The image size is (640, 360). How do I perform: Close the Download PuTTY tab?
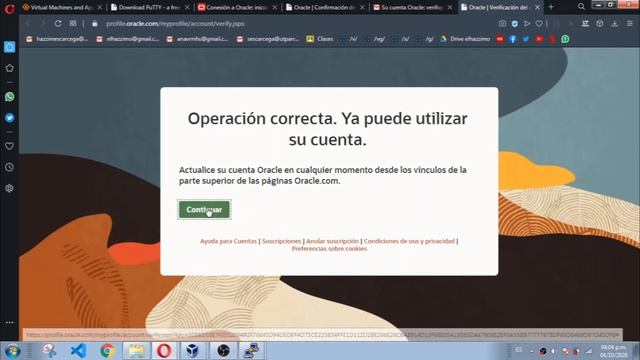(x=187, y=7)
